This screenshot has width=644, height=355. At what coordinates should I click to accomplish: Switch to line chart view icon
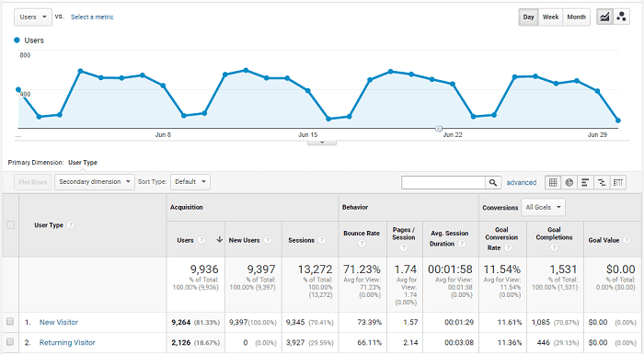click(604, 17)
